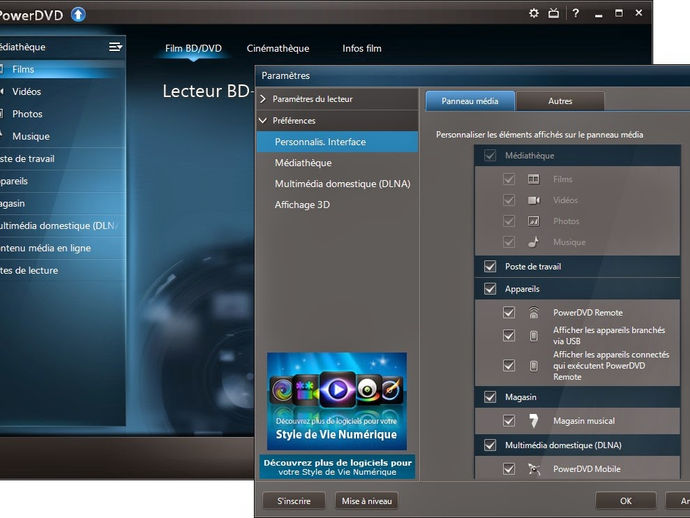690x518 pixels.
Task: Switch to the Autres tab
Action: point(560,101)
